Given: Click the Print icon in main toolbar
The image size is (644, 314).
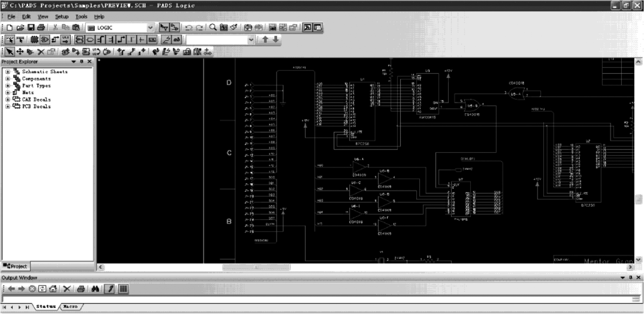Looking at the screenshot, I should click(x=41, y=27).
